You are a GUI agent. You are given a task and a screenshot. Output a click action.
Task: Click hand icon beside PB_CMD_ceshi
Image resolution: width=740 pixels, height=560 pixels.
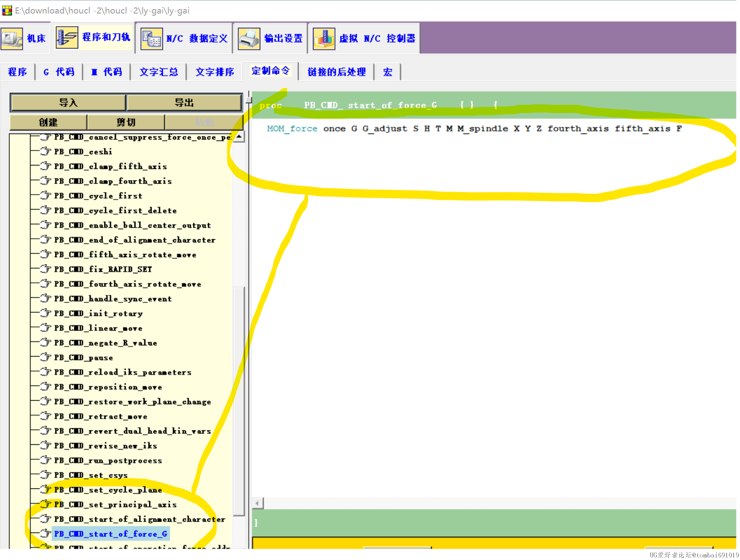point(45,151)
